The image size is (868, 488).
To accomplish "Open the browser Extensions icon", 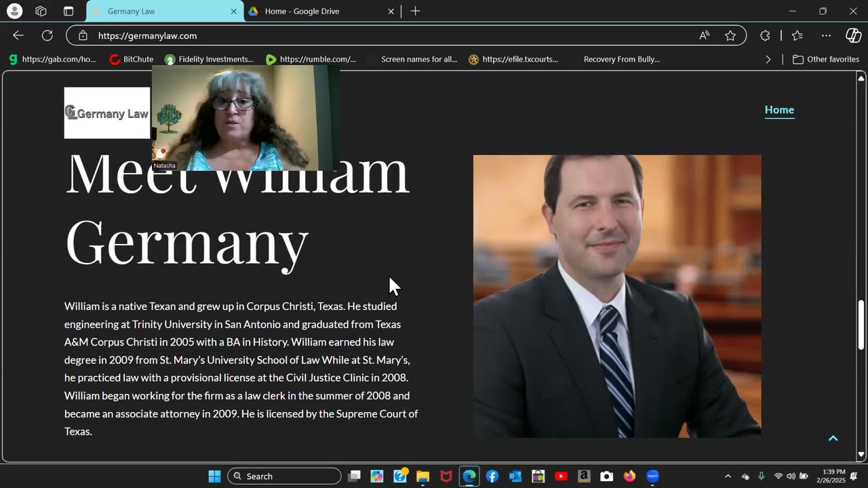I will 765,35.
